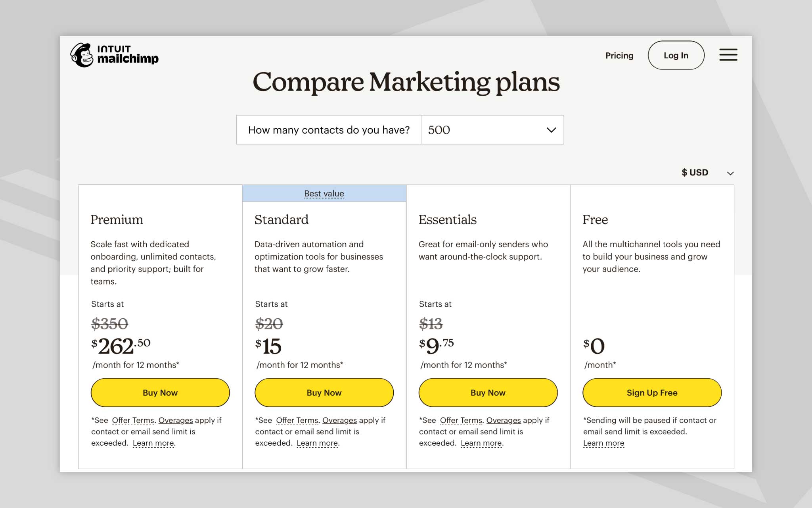Click Buy Now under the Standard plan
This screenshot has width=812, height=508.
pyautogui.click(x=324, y=393)
